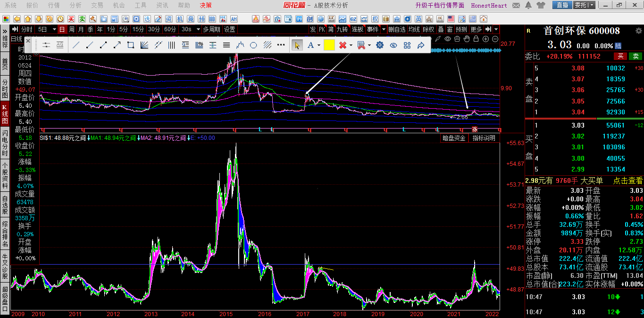Switch to the 周 weekly period tab
The height and width of the screenshot is (318, 644).
pyautogui.click(x=71, y=29)
